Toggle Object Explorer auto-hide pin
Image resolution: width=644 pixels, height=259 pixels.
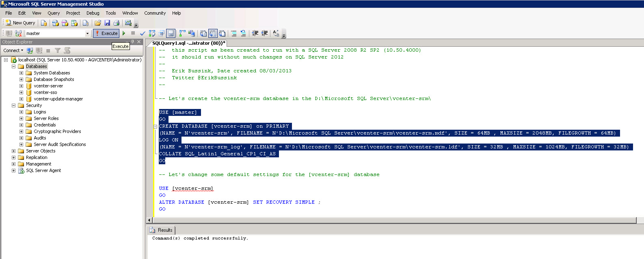click(x=132, y=41)
